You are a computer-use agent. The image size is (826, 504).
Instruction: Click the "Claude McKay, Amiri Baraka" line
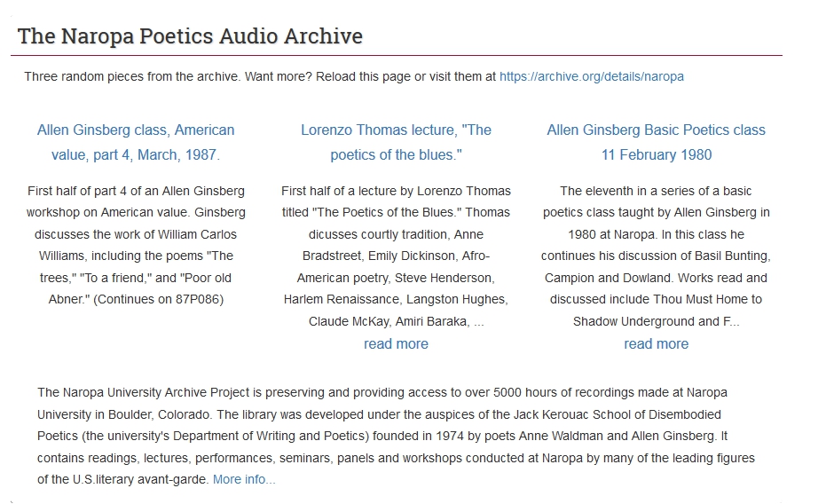pyautogui.click(x=396, y=321)
